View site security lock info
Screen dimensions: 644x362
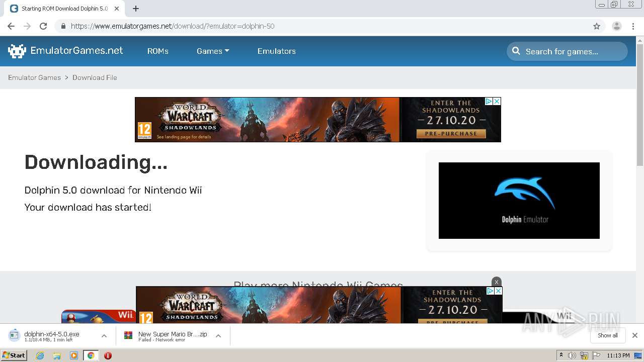pos(63,26)
